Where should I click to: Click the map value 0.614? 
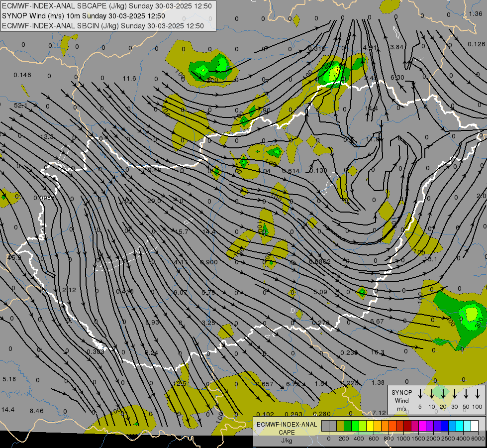tap(291, 171)
